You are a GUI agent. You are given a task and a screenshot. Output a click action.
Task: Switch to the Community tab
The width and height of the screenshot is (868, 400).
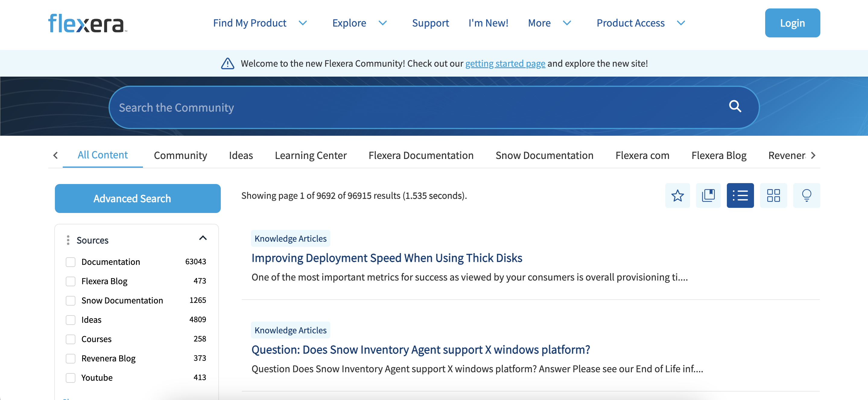click(180, 155)
